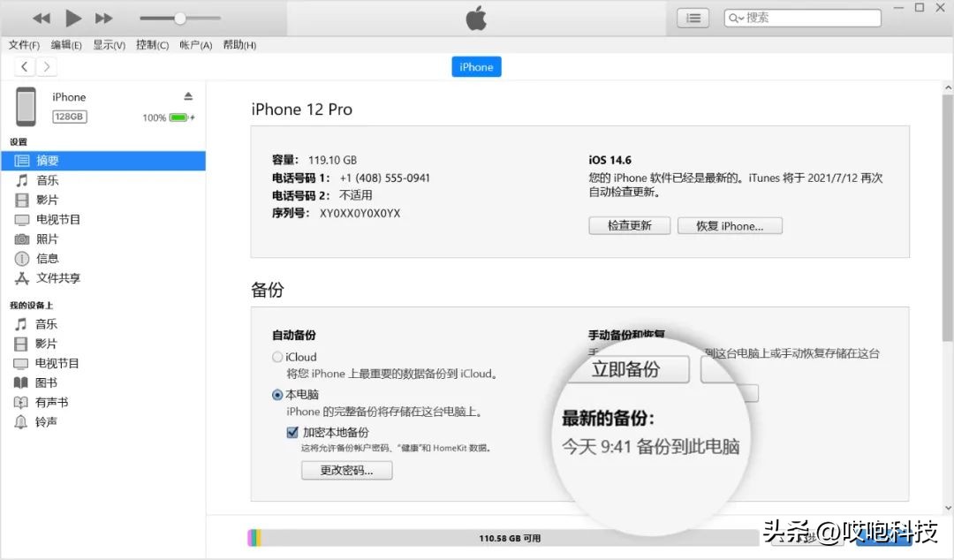The image size is (954, 560).
Task: Click 更改密码 below the encryption option
Action: pyautogui.click(x=346, y=470)
